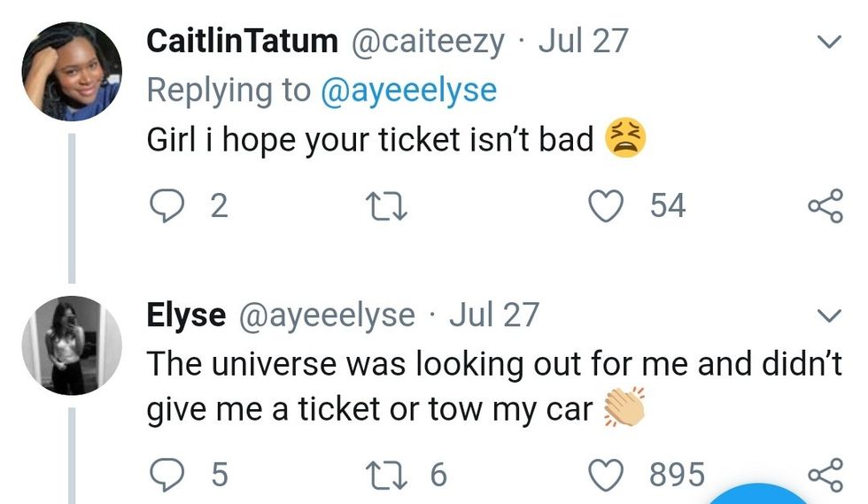Click the @ayeeelyse handle beside Elyse

pyautogui.click(x=328, y=314)
